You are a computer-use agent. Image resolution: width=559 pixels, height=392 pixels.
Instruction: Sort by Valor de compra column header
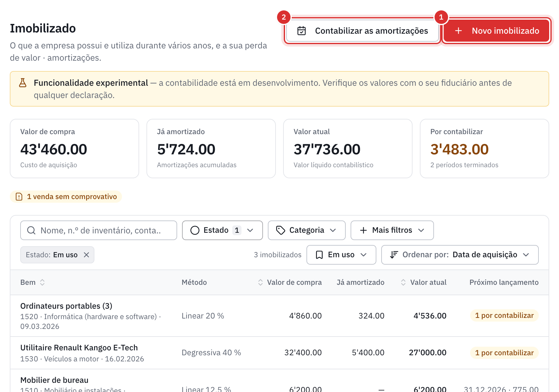(x=290, y=282)
